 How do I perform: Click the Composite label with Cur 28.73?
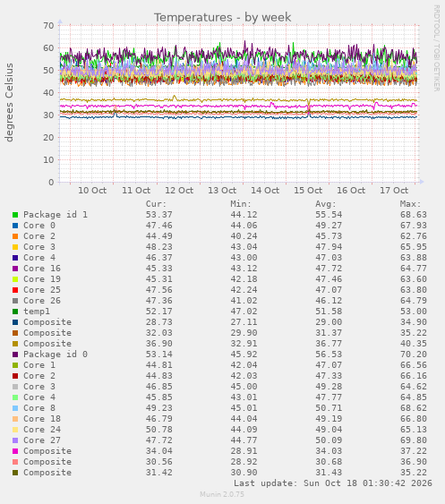47,322
